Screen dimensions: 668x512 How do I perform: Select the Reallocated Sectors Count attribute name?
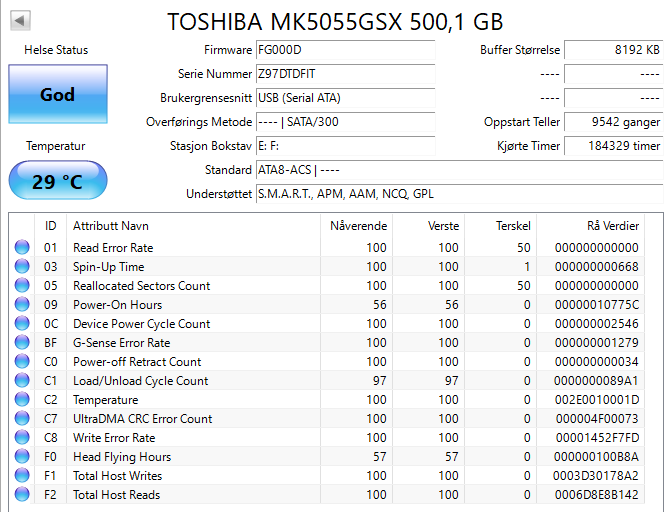click(141, 285)
